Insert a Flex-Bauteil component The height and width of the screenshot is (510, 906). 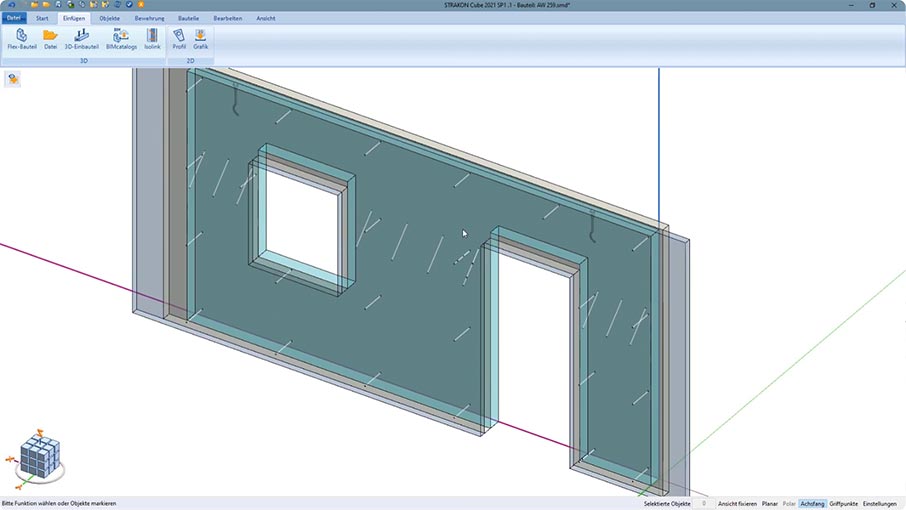coord(22,39)
